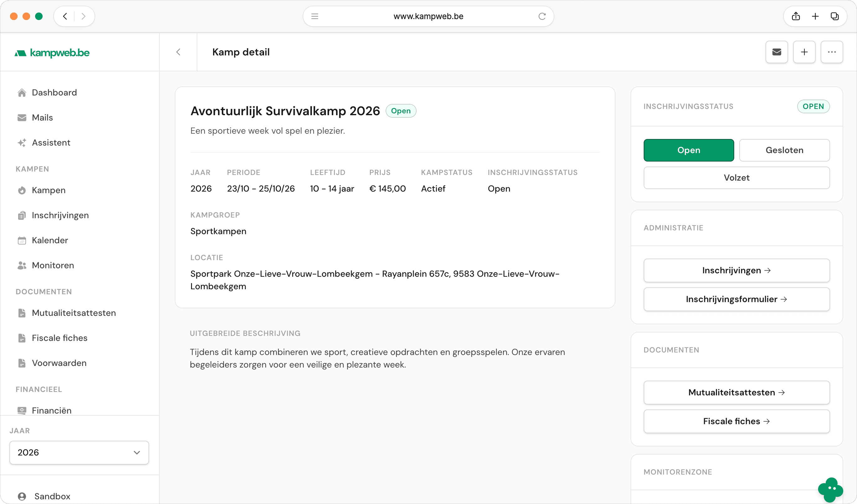Open the Inschrijvingsformulier → button
This screenshot has width=857, height=504.
point(737,299)
